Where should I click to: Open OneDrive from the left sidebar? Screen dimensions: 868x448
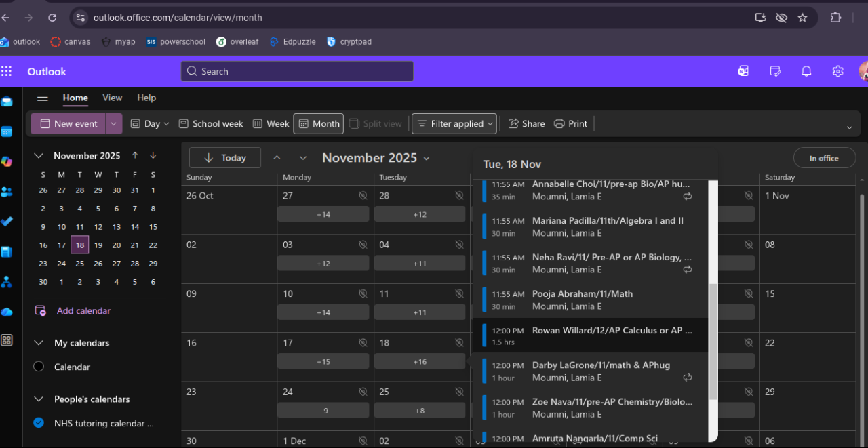[x=7, y=311]
